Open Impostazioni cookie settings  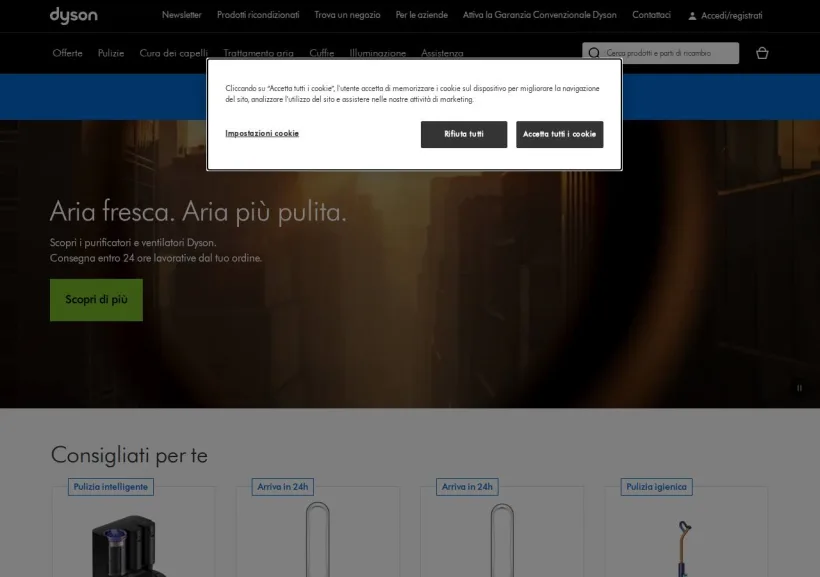[x=262, y=133]
